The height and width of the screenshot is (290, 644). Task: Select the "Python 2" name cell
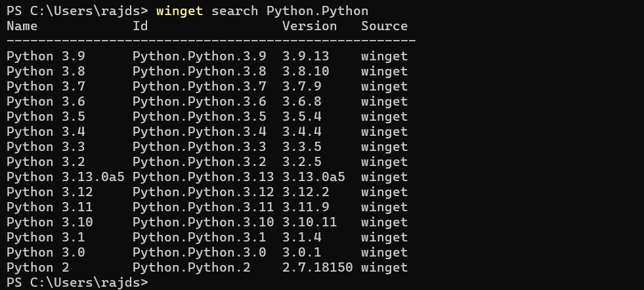[x=38, y=268]
